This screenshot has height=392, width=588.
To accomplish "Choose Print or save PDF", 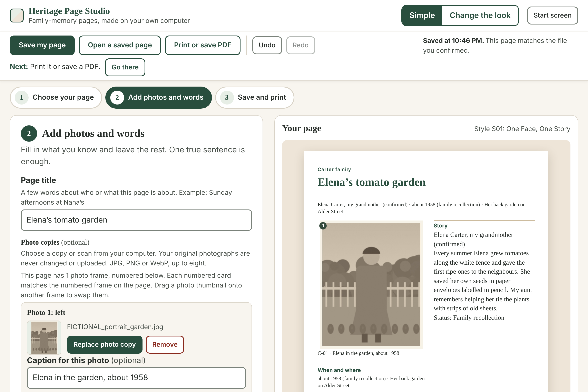I will click(203, 45).
